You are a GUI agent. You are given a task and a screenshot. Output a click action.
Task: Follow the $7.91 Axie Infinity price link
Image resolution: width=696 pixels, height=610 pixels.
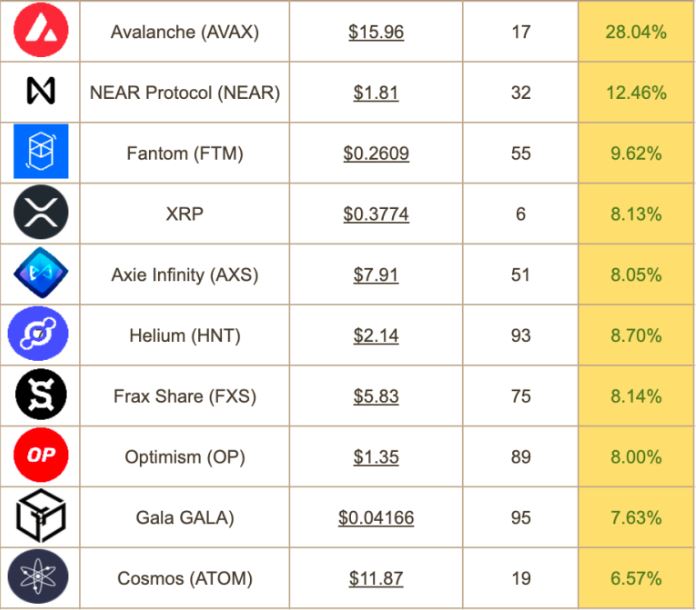point(376,275)
